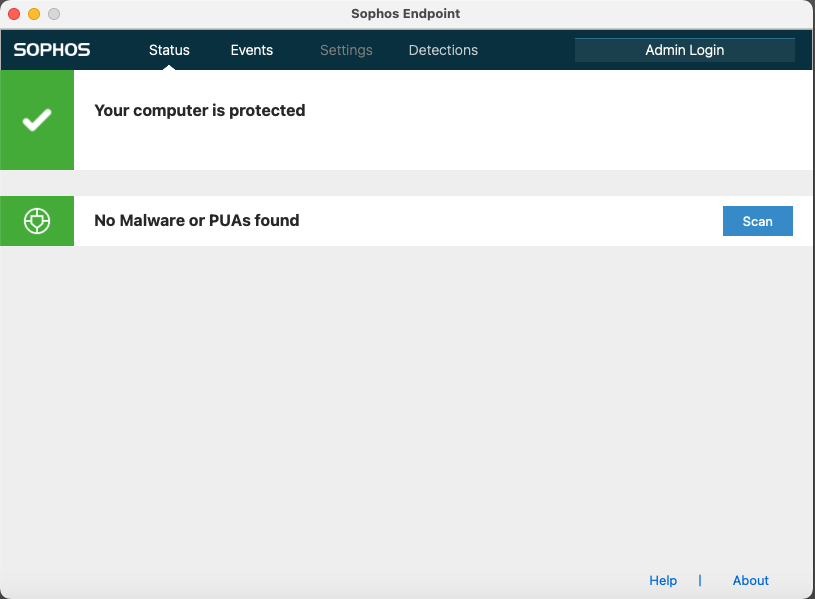The width and height of the screenshot is (815, 599).
Task: Open the About dialog
Action: pos(750,580)
